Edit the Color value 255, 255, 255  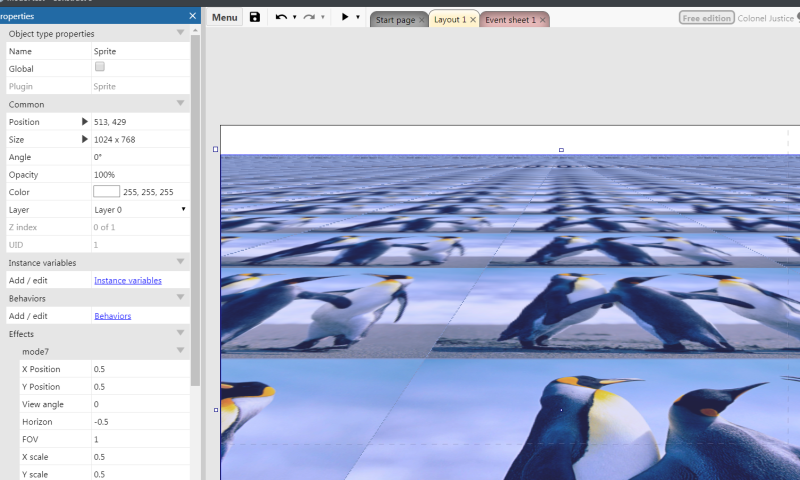[x=148, y=192]
